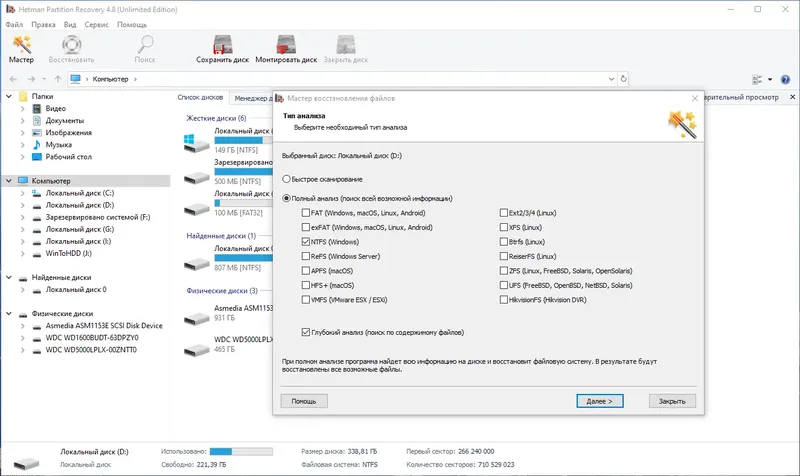This screenshot has height=476, width=800.
Task: Select Полный анализ radio button
Action: 287,198
